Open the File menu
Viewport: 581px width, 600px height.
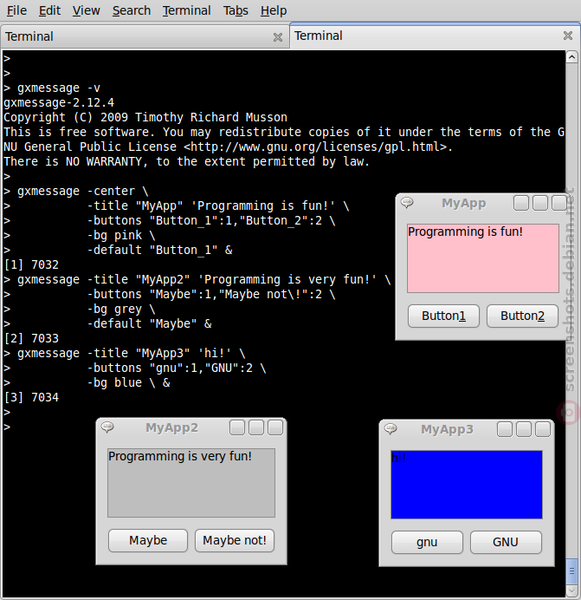click(16, 10)
